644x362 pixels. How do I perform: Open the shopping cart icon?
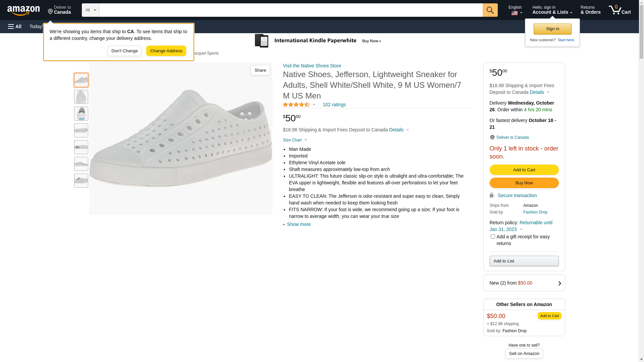[x=620, y=10]
